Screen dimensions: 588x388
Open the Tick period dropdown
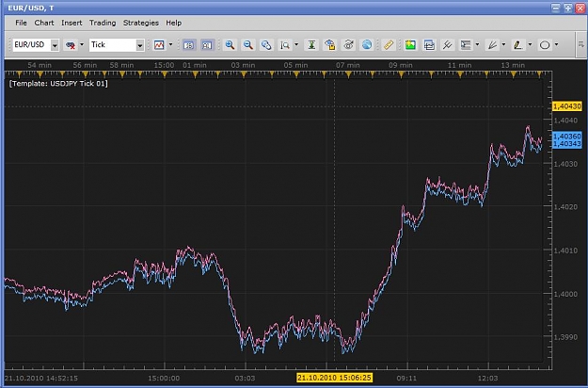click(x=140, y=45)
